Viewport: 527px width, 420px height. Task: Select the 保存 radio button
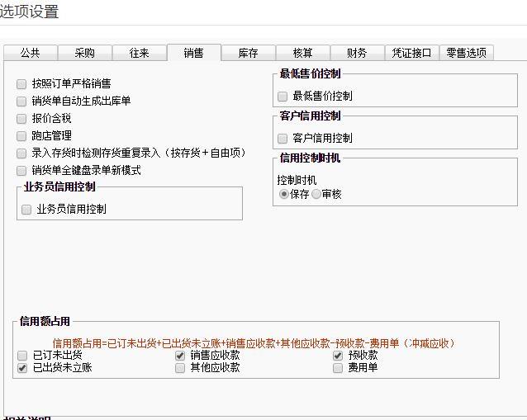283,194
